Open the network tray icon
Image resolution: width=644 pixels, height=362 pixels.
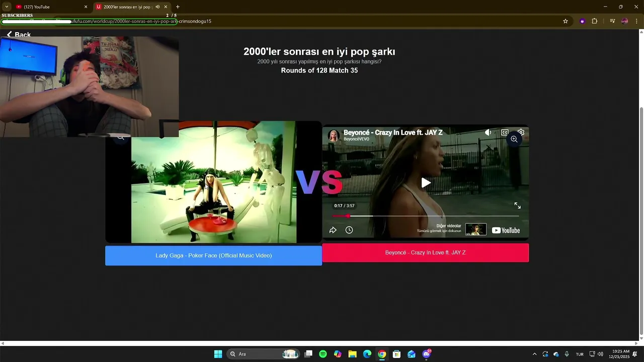pos(592,354)
